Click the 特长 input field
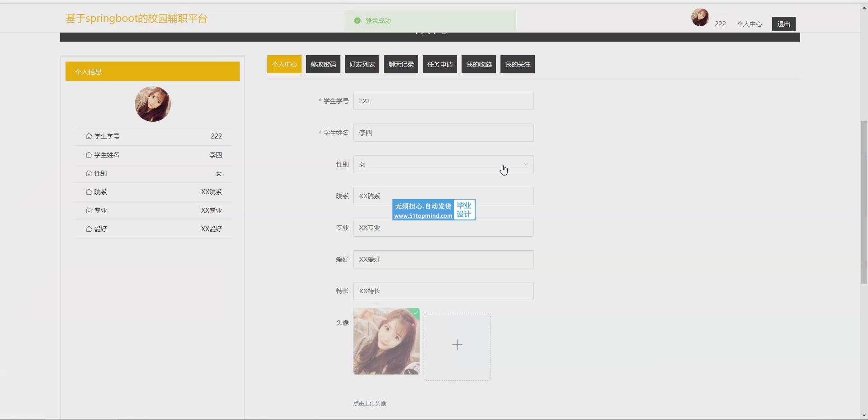Screen dimensions: 868x420 (443, 291)
